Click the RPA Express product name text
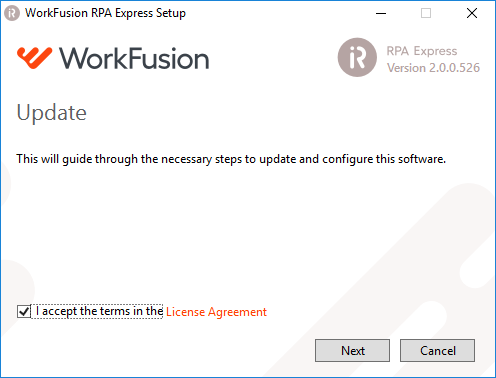Viewport: 496px width, 378px height. coord(422,51)
